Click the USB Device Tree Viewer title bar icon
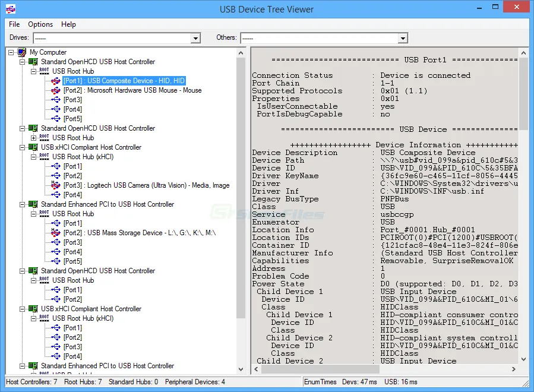Image resolution: width=534 pixels, height=392 pixels. pos(11,9)
